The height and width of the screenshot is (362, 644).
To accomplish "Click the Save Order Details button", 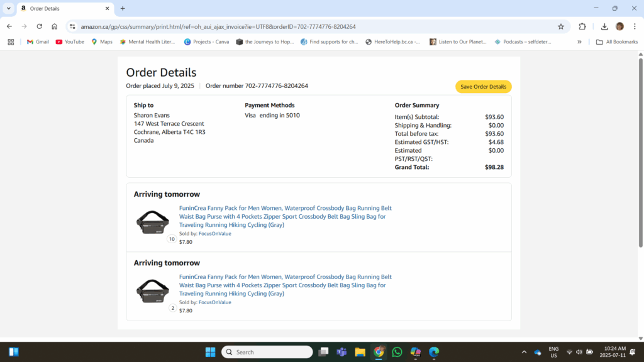I will [x=483, y=87].
